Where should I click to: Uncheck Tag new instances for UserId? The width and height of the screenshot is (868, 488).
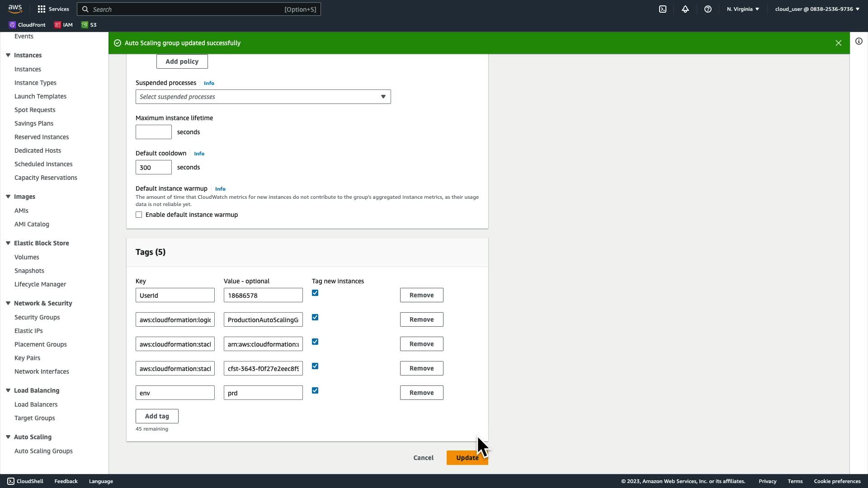click(315, 293)
